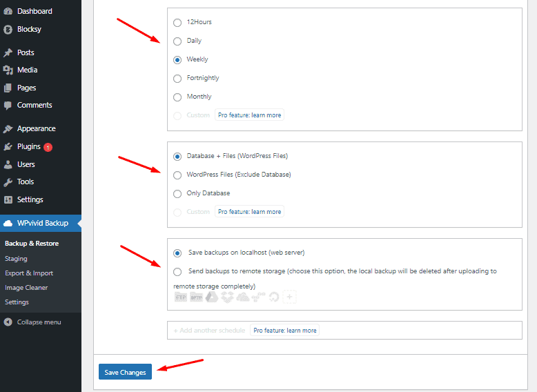This screenshot has height=392, width=537.
Task: Click the plus icon to add storage
Action: (x=289, y=297)
